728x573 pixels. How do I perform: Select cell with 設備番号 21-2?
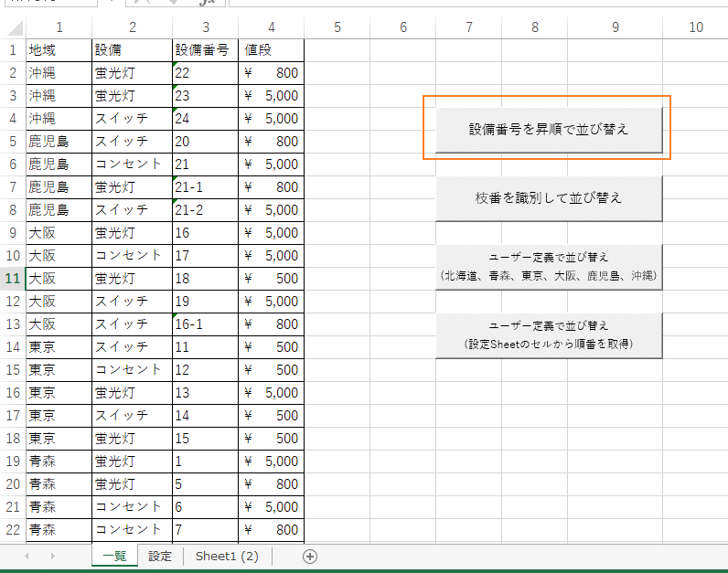tap(205, 209)
